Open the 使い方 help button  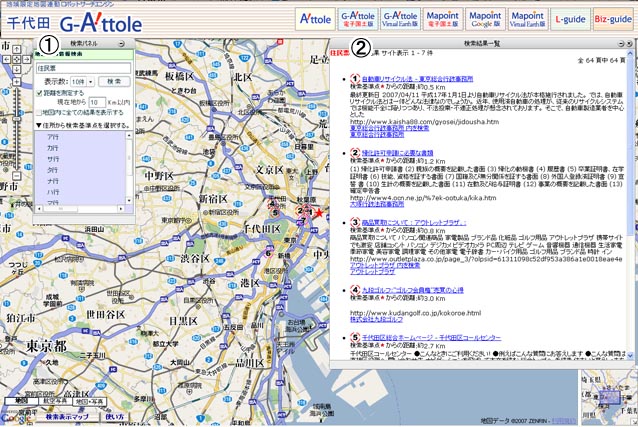pos(115,417)
